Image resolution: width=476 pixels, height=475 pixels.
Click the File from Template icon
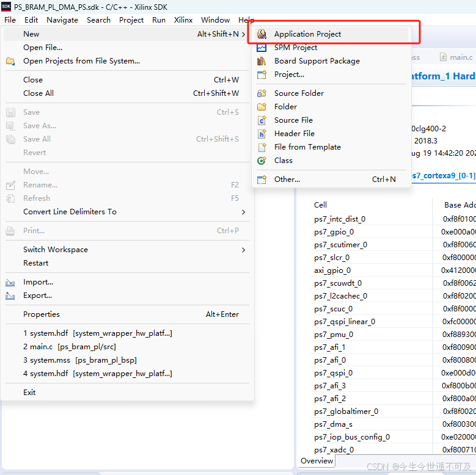(262, 147)
